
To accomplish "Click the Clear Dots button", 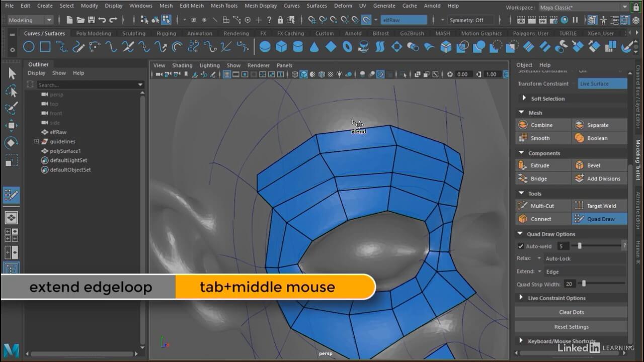I will tap(571, 312).
